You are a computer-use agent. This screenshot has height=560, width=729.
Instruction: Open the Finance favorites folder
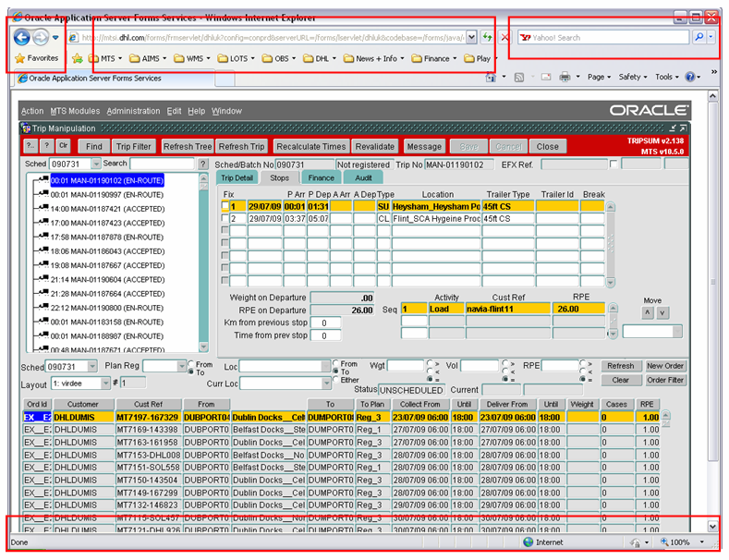434,58
